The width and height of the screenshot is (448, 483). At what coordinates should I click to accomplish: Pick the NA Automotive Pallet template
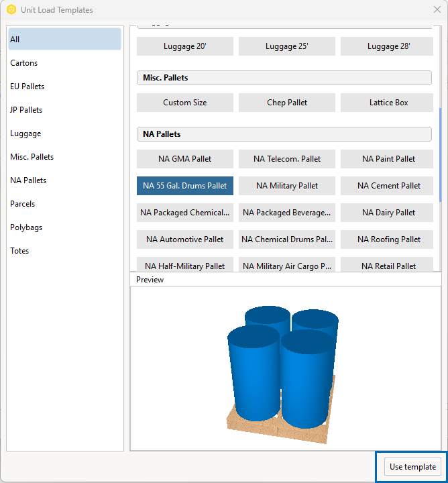(185, 239)
